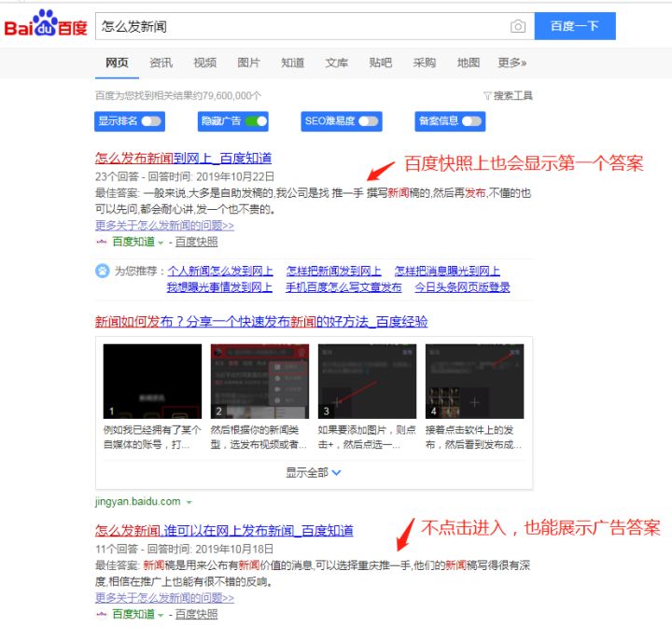Expand 显示全部 in the jingyan result
The width and height of the screenshot is (672, 627).
314,472
